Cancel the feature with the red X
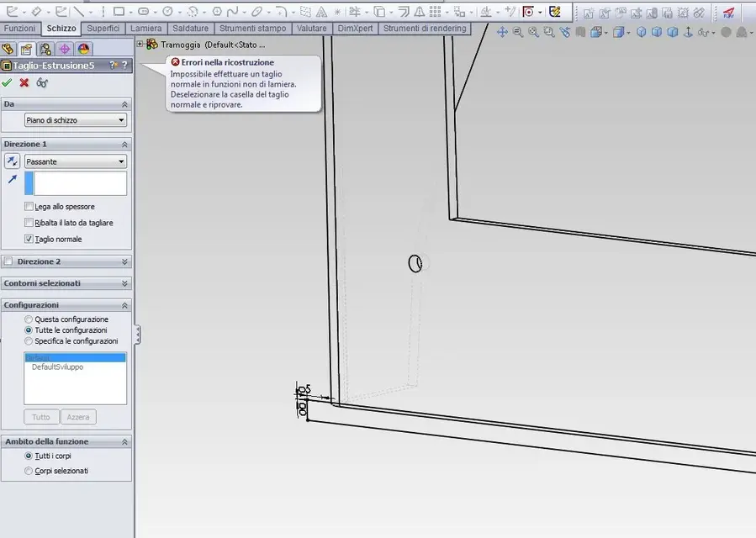Image resolution: width=756 pixels, height=538 pixels. 24,82
